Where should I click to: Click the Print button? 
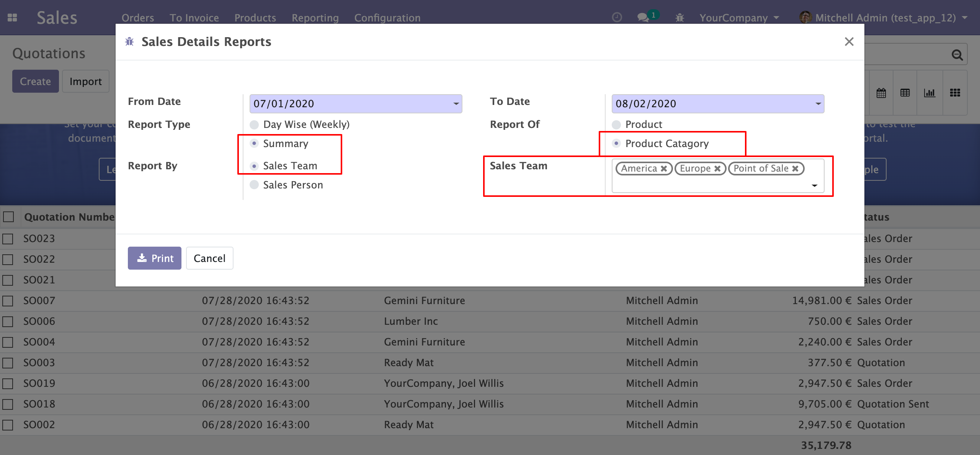155,258
